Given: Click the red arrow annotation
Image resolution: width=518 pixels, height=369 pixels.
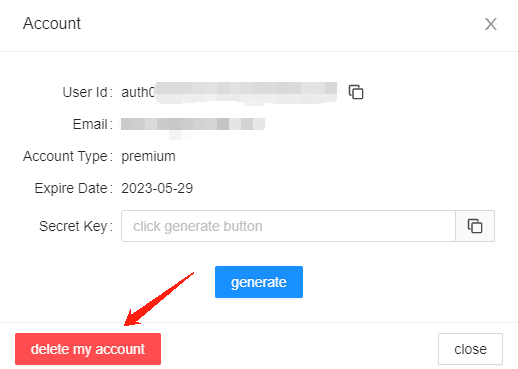Looking at the screenshot, I should coord(158,299).
